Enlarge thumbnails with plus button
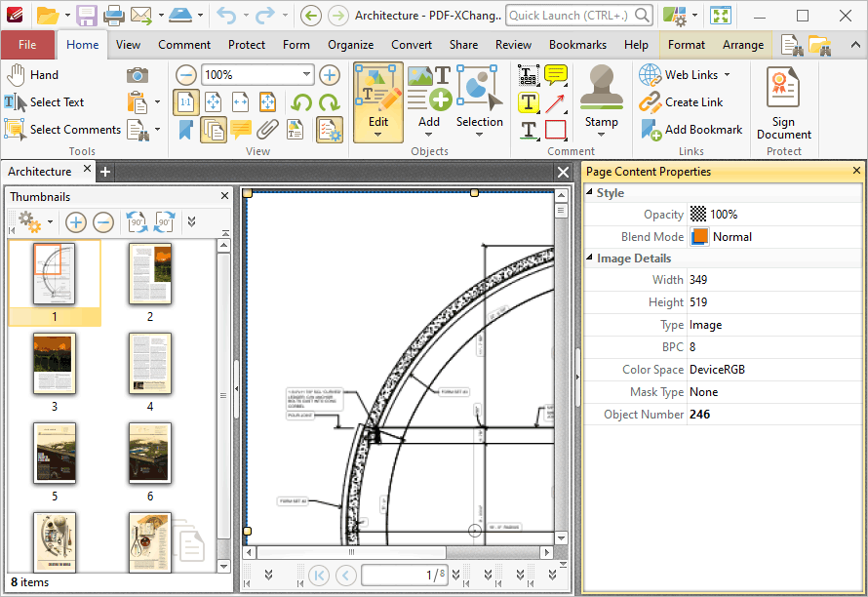 (x=76, y=222)
